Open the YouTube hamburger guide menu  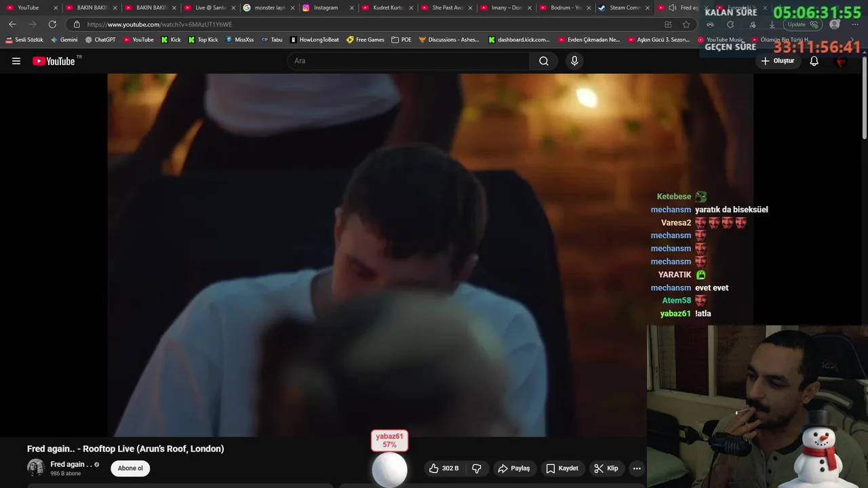point(16,61)
